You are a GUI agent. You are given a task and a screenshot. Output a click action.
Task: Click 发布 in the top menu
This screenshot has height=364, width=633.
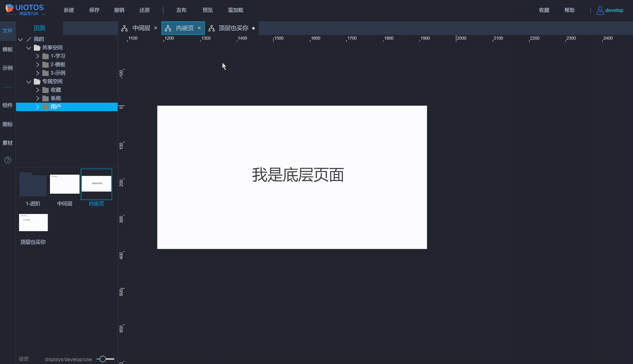[x=181, y=10]
